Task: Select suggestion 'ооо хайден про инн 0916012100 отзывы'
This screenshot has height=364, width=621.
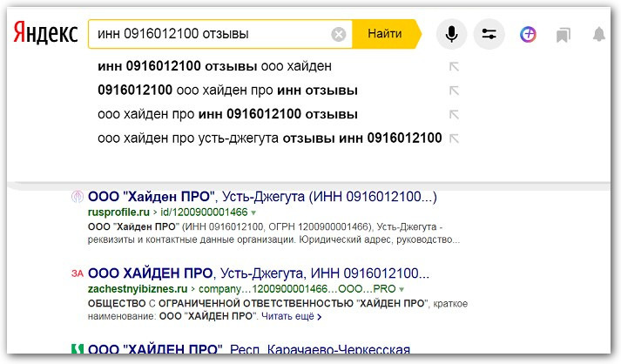Action: [x=227, y=114]
